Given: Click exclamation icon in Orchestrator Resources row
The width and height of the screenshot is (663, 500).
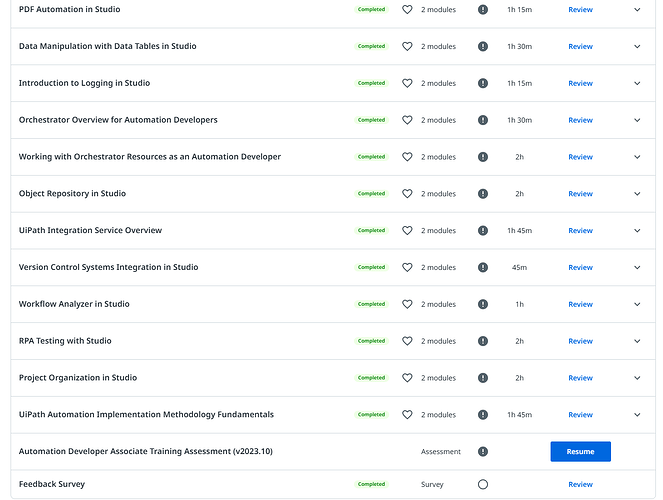Looking at the screenshot, I should (482, 157).
